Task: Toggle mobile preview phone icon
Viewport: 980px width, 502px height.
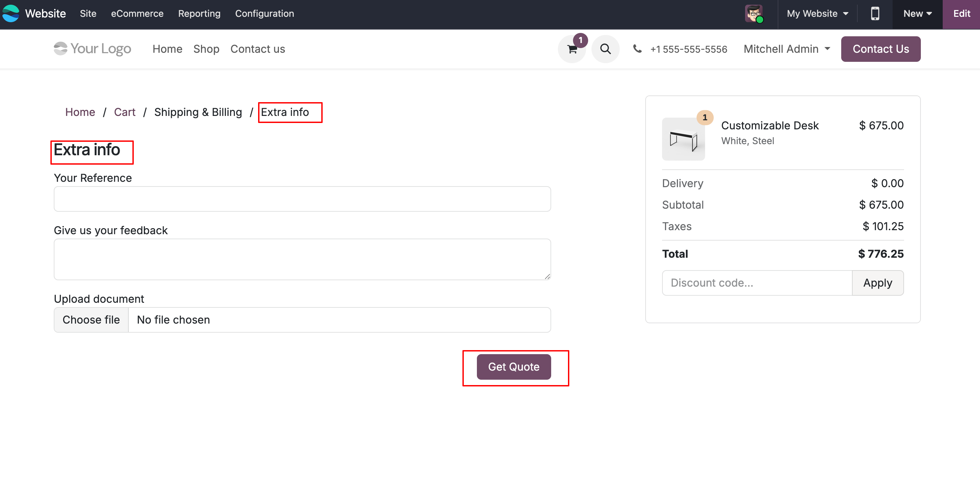Action: click(875, 14)
